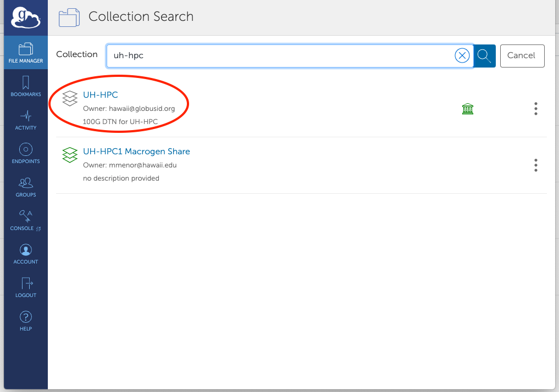Select the UH-HPC collection

(100, 95)
